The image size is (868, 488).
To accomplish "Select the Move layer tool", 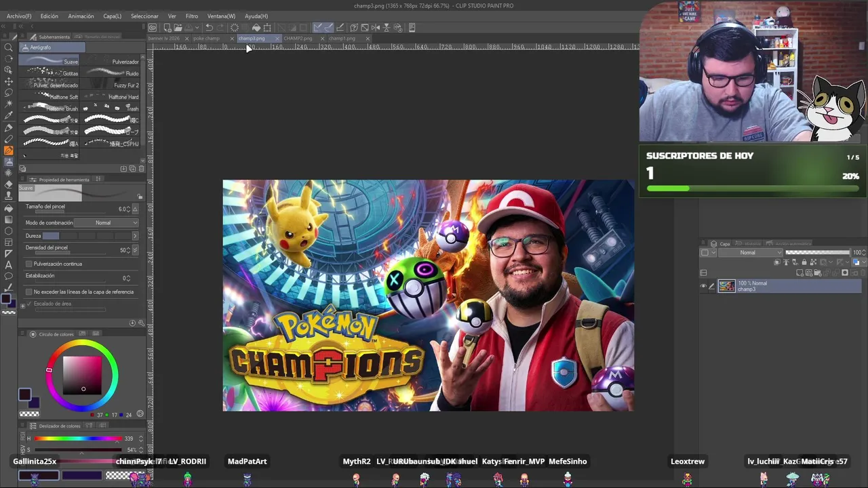I will click(x=9, y=81).
